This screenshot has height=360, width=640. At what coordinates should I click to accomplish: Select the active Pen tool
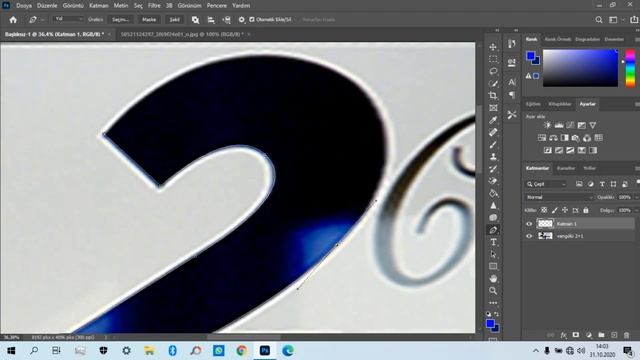tap(493, 230)
